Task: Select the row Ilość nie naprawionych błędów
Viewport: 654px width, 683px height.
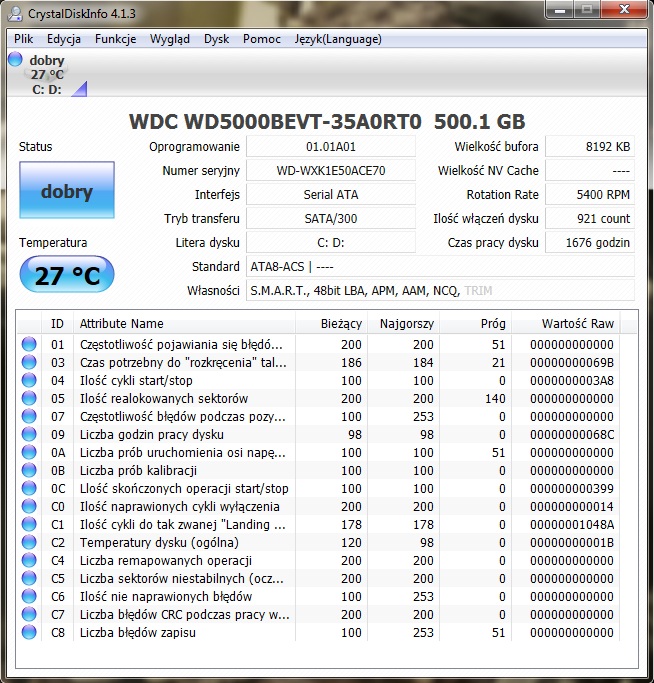Action: click(x=319, y=596)
